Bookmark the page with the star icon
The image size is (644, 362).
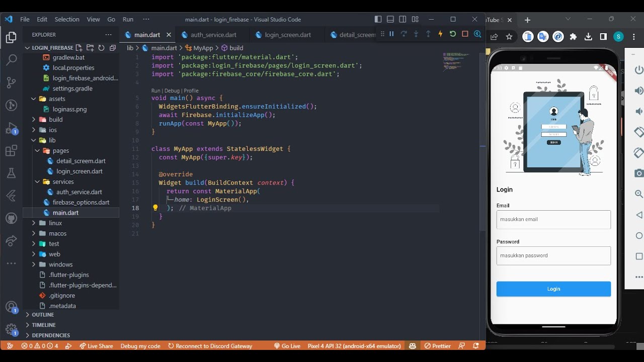point(509,37)
